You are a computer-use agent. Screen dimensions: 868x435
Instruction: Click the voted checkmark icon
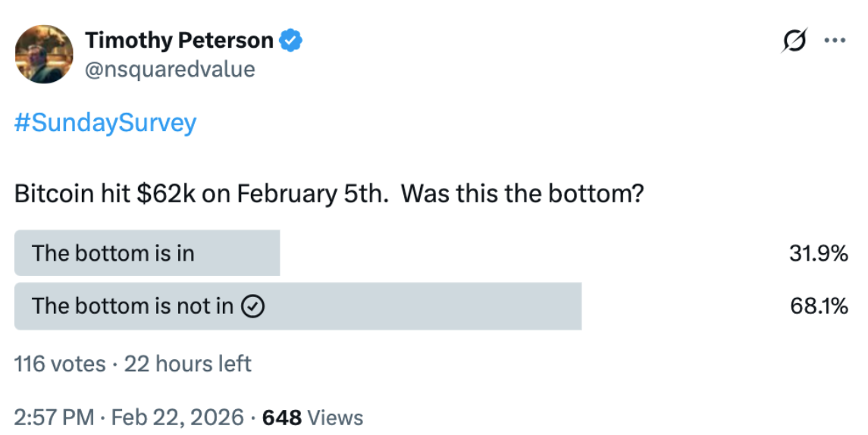tap(252, 306)
